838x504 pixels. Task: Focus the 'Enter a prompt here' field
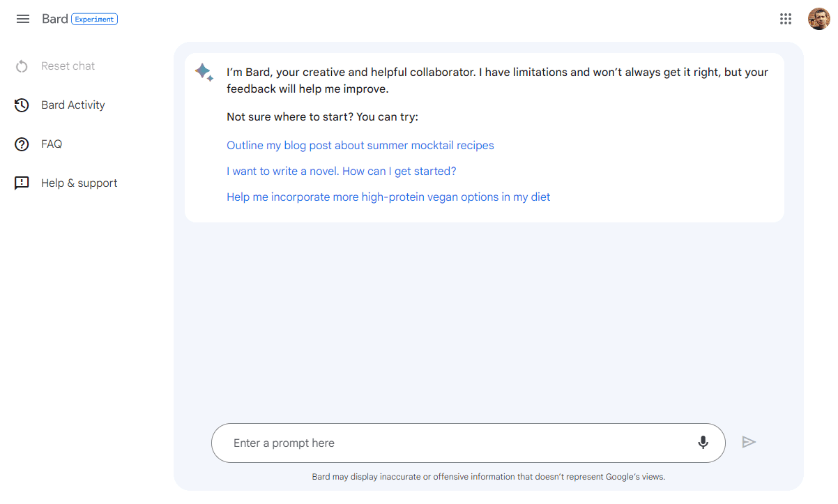(453, 443)
